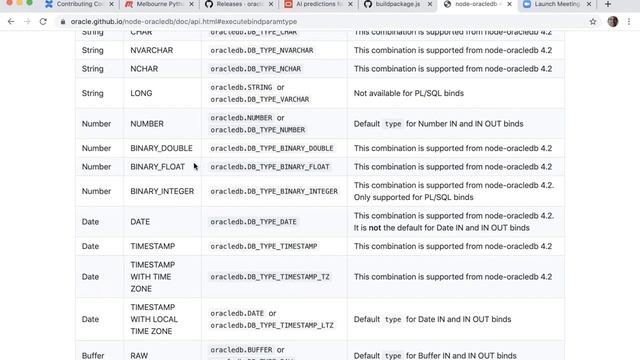
Task: Select the oracledb.DB_TYPE_NVARCHAR code text
Action: click(262, 50)
